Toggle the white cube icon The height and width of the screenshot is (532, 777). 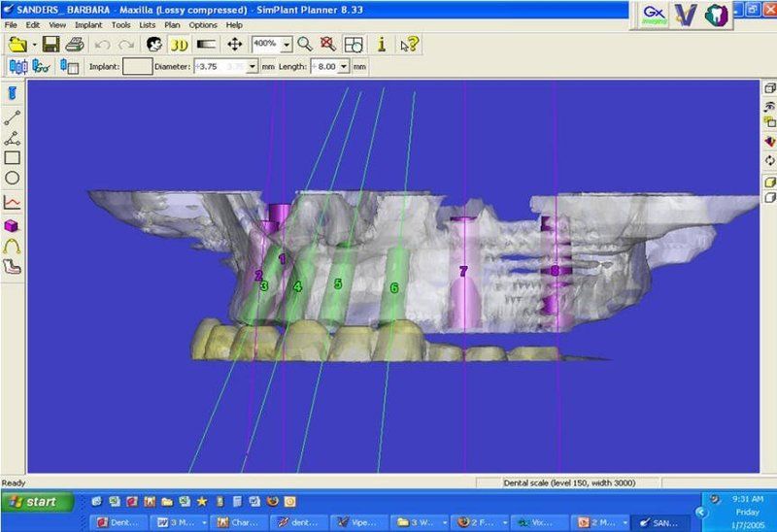pos(769,198)
